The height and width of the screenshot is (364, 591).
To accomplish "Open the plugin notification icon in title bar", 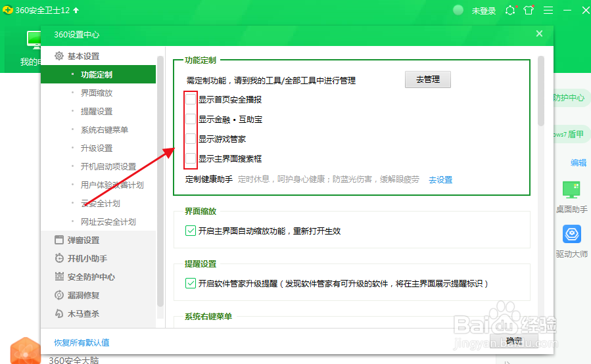I will (x=510, y=10).
